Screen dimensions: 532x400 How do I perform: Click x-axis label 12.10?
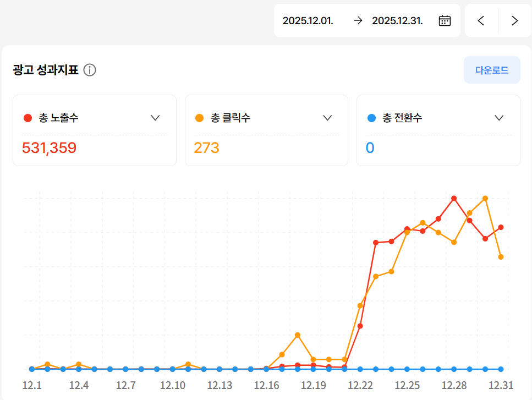pos(173,385)
